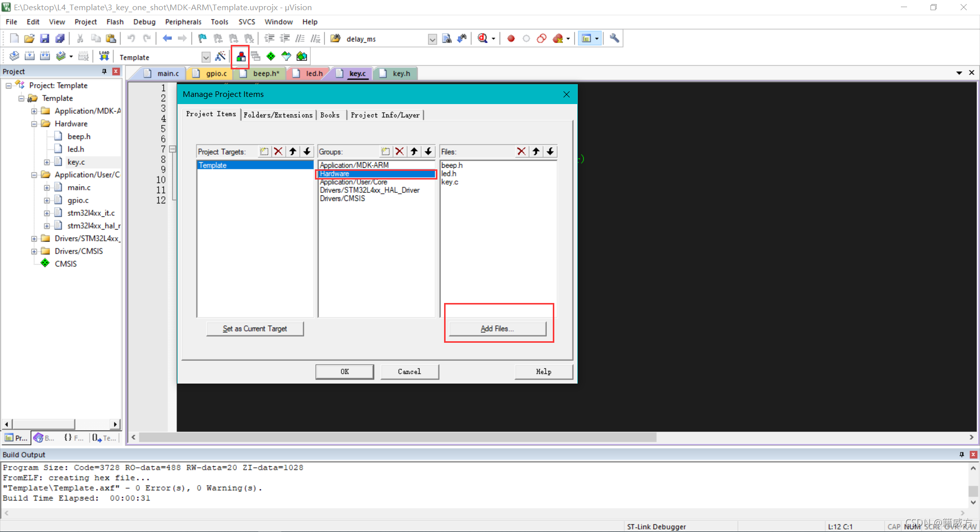Launch Pack Installer
Image resolution: width=980 pixels, height=532 pixels.
(302, 56)
